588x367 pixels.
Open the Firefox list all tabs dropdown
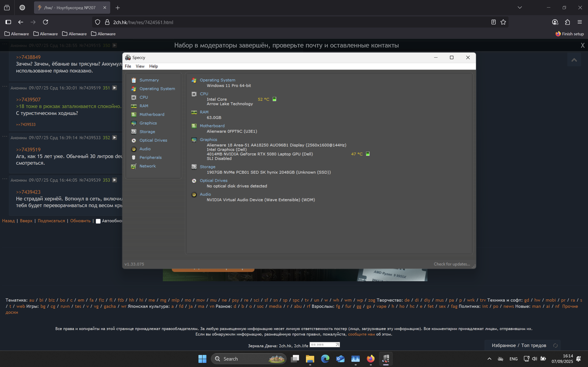click(x=520, y=8)
